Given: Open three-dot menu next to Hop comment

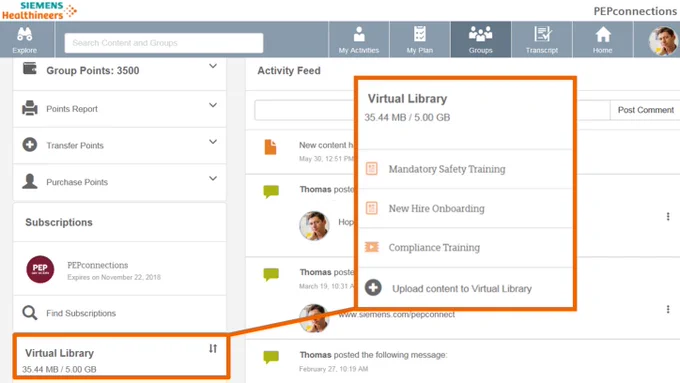Looking at the screenshot, I should pos(668,216).
